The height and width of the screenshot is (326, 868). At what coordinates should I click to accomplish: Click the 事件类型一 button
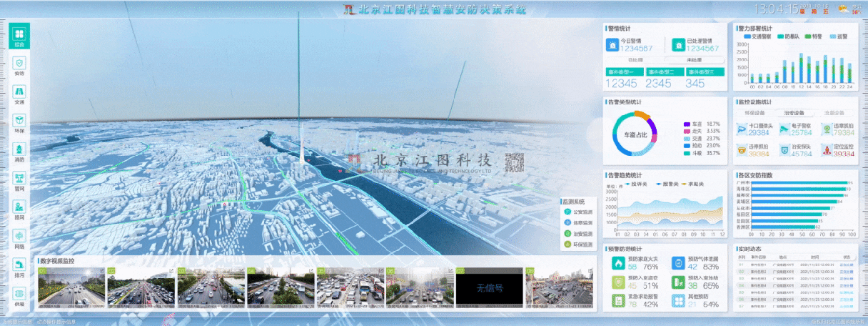[625, 72]
